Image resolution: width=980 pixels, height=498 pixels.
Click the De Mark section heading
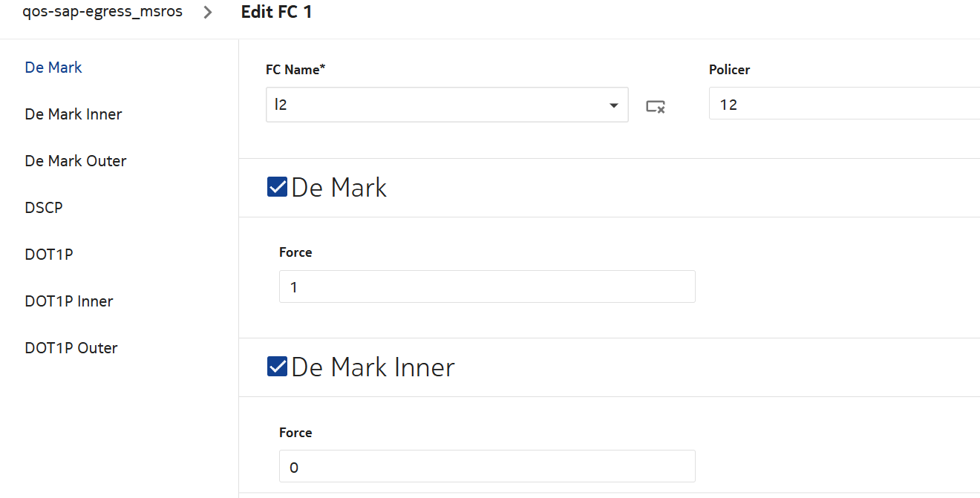[x=339, y=188]
